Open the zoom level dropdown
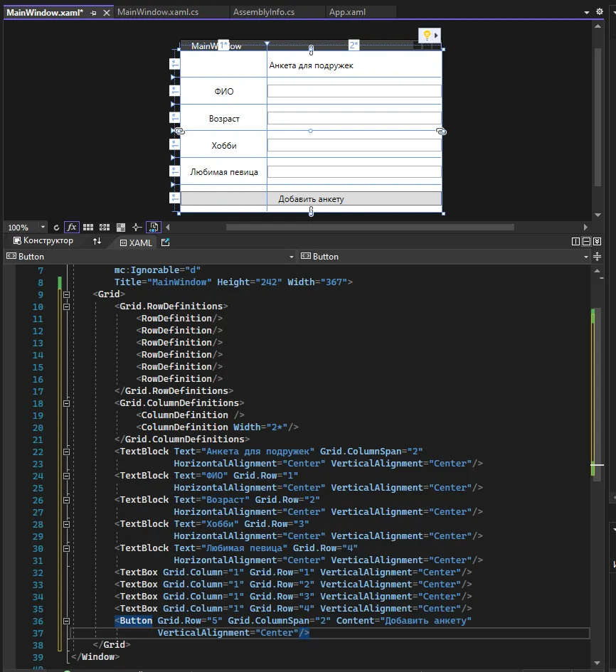The width and height of the screenshot is (616, 672). point(43,227)
